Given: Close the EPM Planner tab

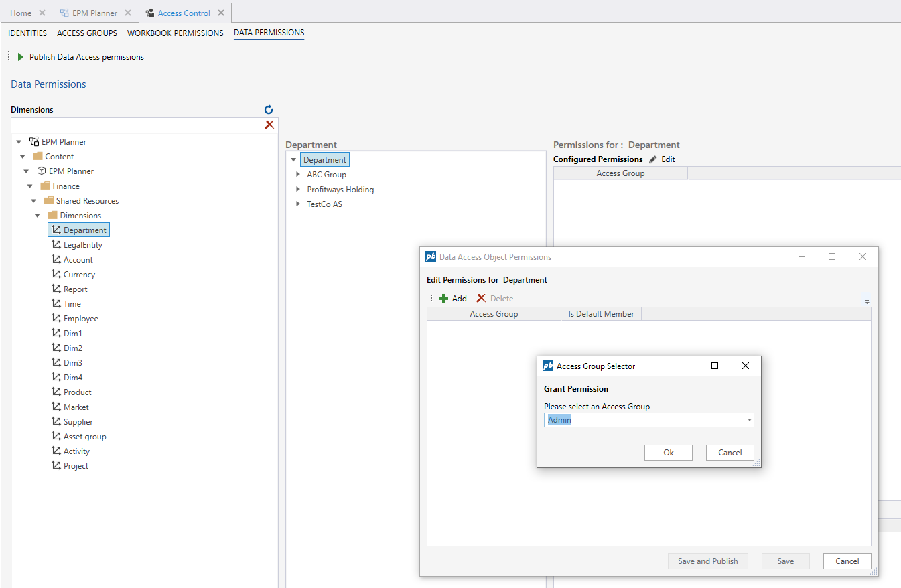Looking at the screenshot, I should point(127,13).
